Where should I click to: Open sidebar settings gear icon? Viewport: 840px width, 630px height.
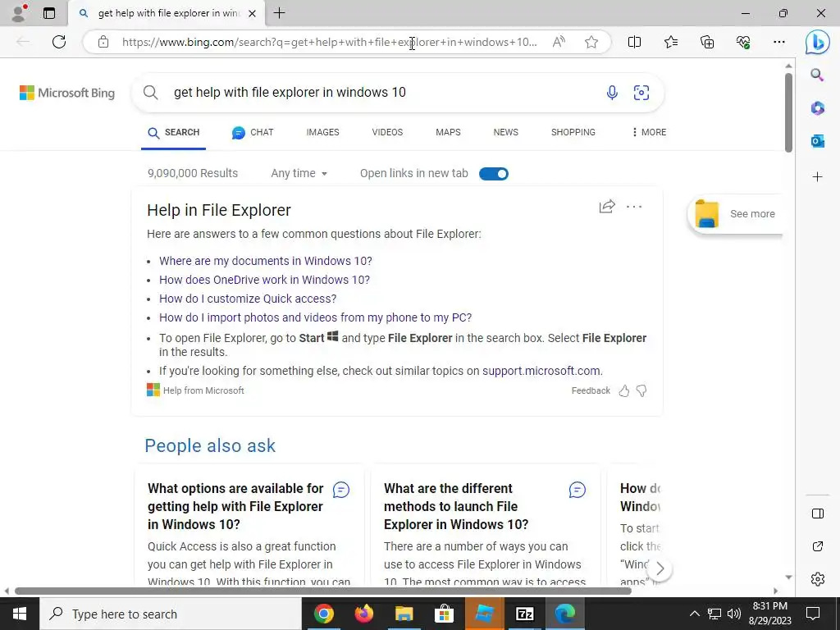[x=818, y=579]
